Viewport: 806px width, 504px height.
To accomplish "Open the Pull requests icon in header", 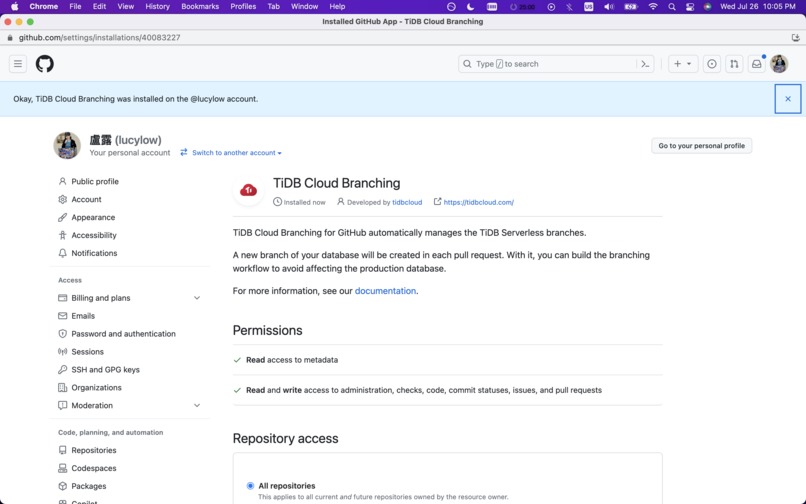I will (734, 64).
